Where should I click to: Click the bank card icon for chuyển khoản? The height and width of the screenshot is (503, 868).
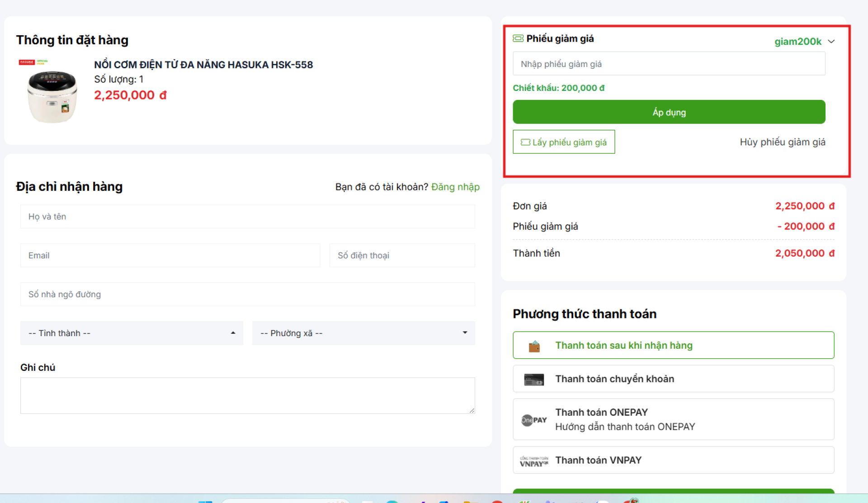534,380
